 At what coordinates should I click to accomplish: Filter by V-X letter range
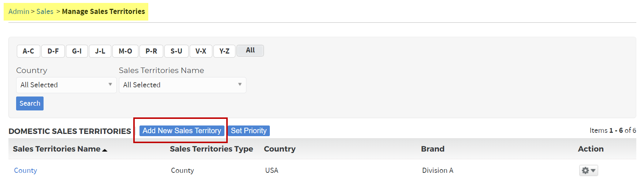tap(201, 51)
